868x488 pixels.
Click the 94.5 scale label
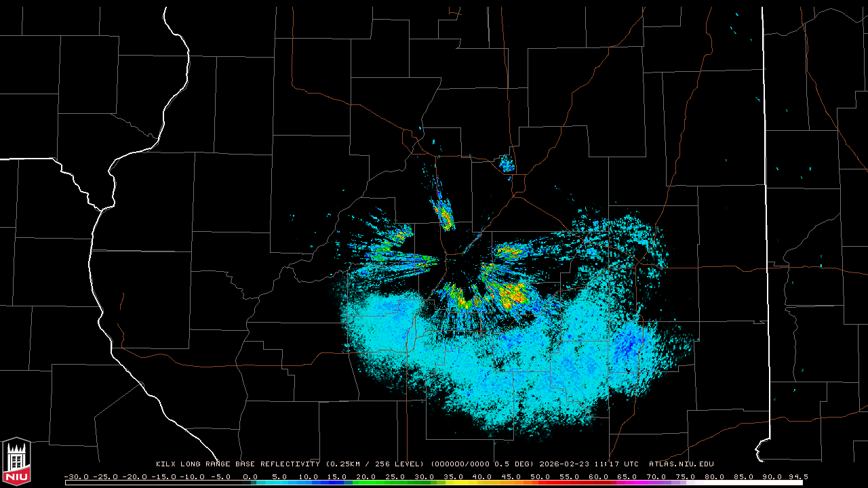pos(796,476)
